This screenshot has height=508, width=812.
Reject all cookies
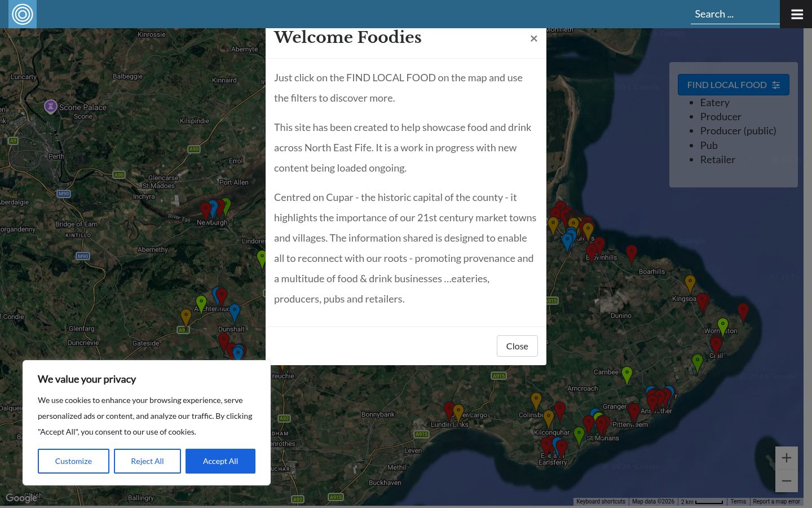click(x=147, y=461)
